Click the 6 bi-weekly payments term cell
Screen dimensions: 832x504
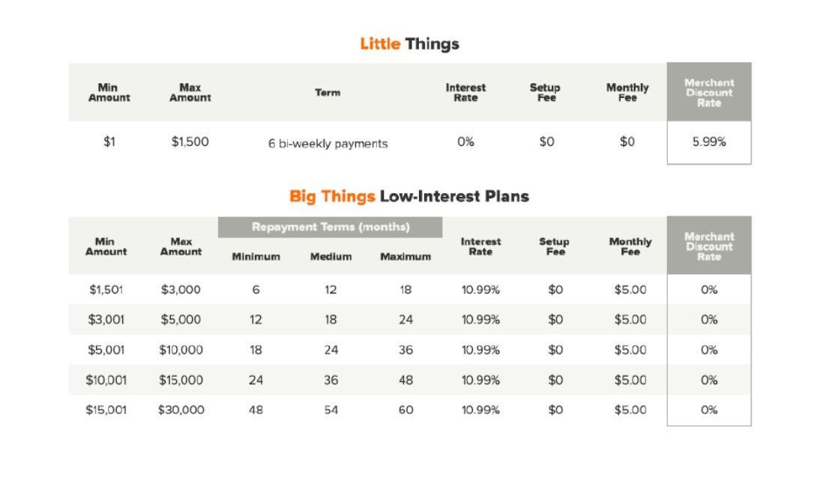click(328, 144)
